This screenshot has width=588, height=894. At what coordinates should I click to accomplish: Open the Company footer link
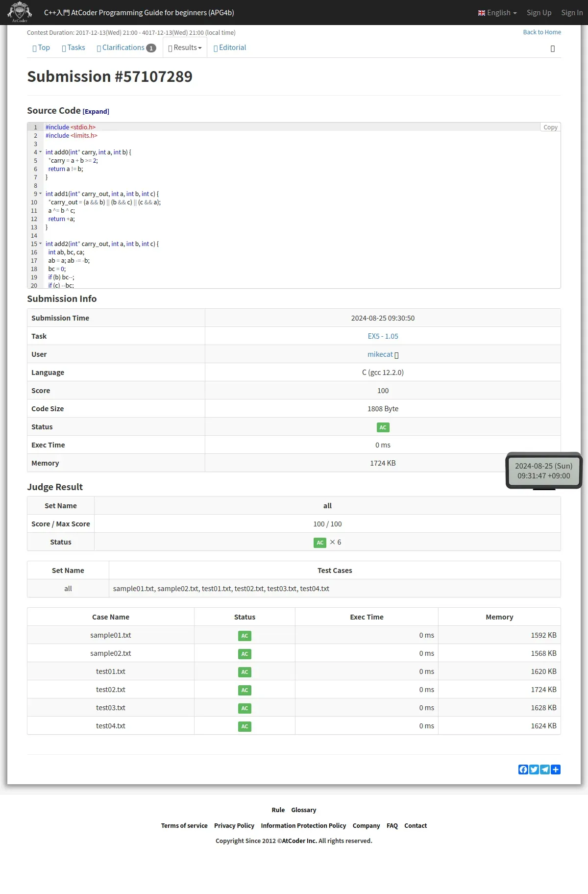coord(367,826)
